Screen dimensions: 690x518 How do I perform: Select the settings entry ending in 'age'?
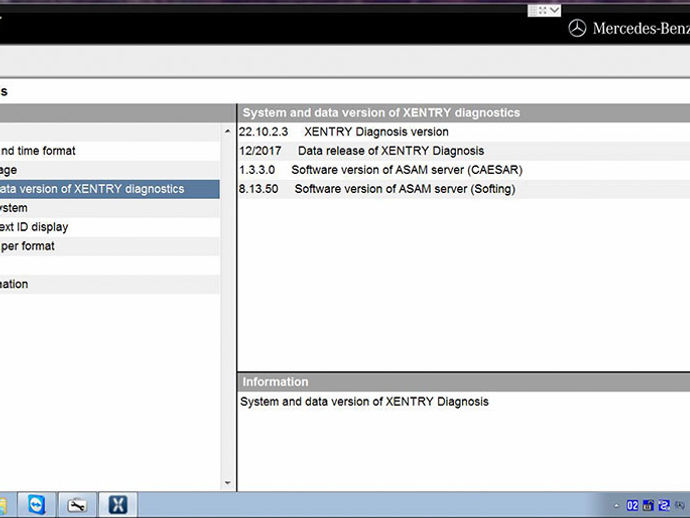tap(110, 170)
